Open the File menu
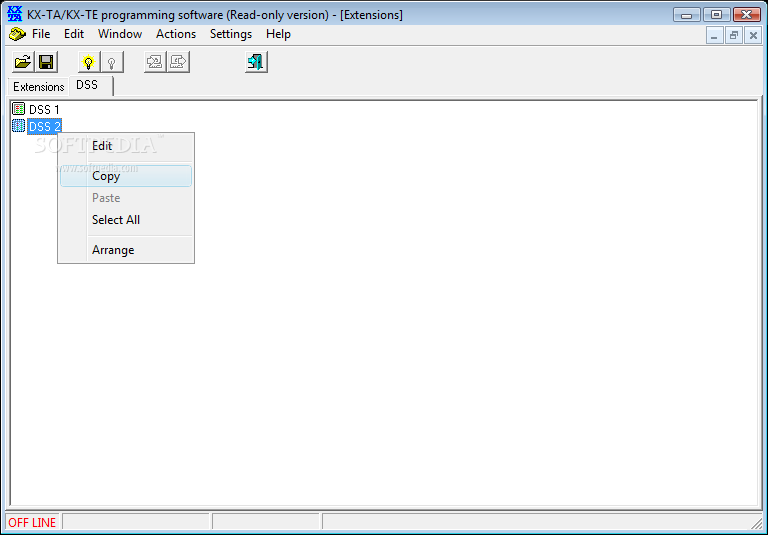768x535 pixels. pos(41,34)
